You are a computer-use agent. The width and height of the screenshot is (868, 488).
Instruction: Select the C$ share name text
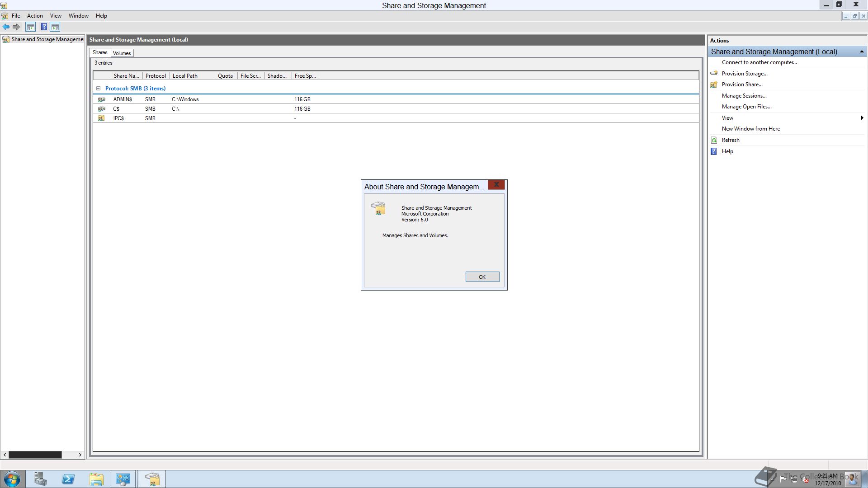coord(116,109)
